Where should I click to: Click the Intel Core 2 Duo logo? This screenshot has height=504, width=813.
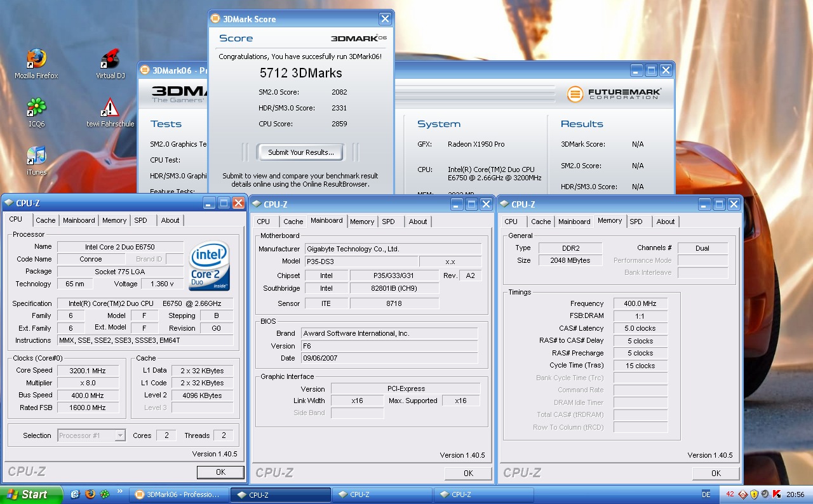210,265
